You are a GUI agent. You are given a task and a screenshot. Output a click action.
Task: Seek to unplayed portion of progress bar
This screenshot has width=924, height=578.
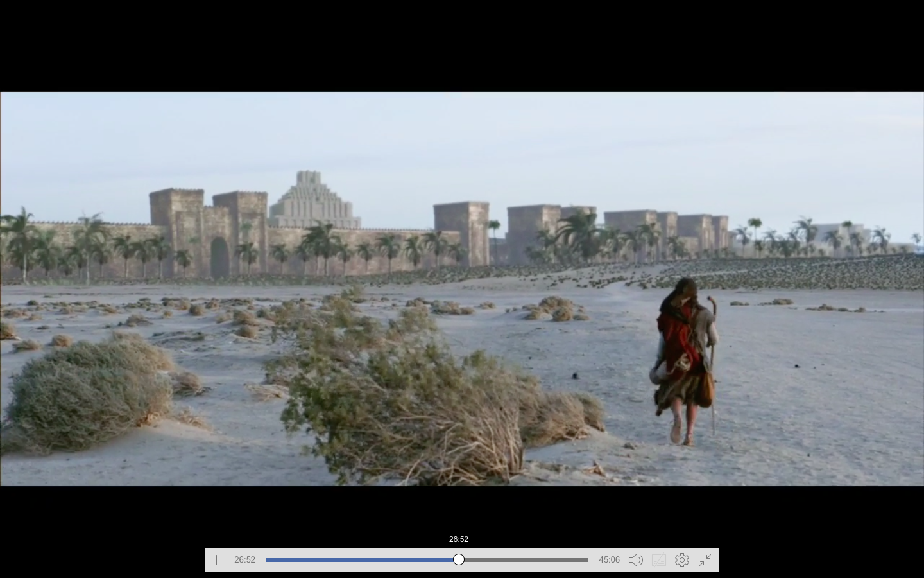click(x=526, y=560)
